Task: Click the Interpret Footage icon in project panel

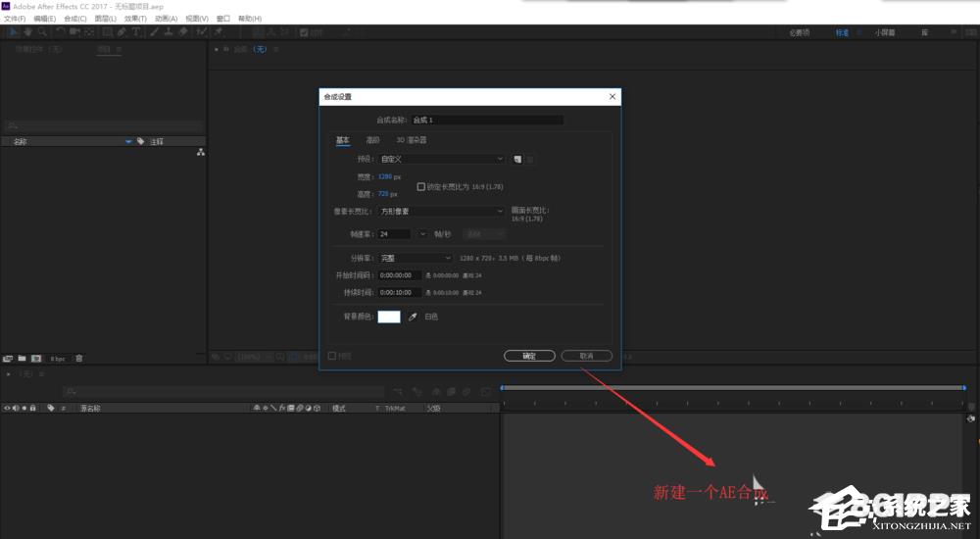Action: [x=8, y=359]
